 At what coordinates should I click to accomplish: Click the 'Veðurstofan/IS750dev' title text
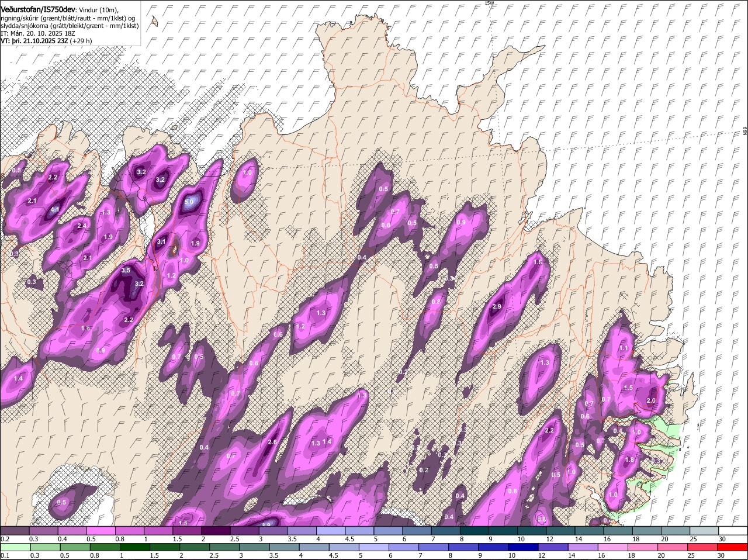[x=38, y=9]
